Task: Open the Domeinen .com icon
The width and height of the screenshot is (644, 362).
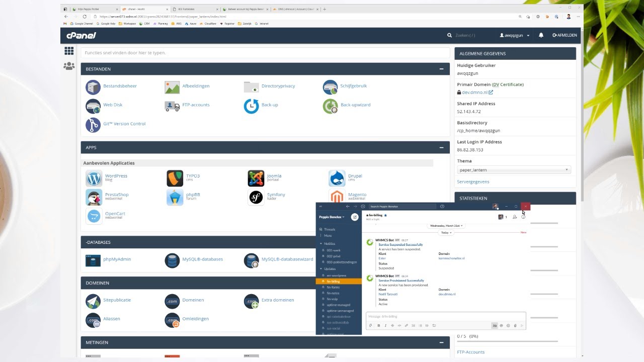Action: [x=172, y=301]
